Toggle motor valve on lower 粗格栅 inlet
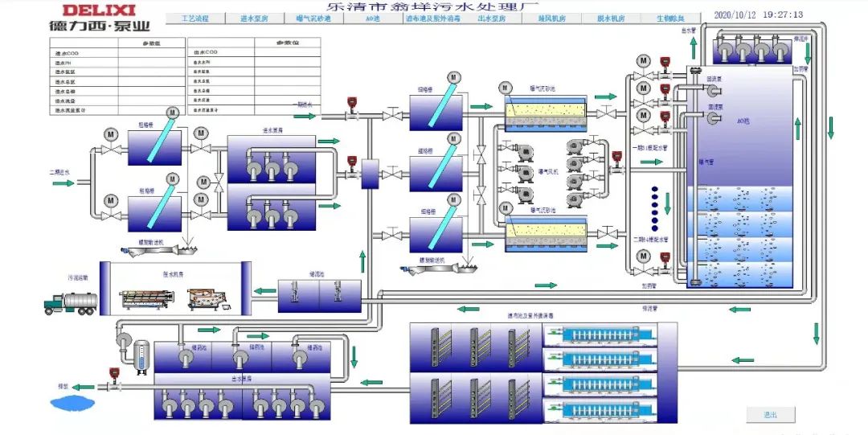The image size is (868, 435). point(110,215)
